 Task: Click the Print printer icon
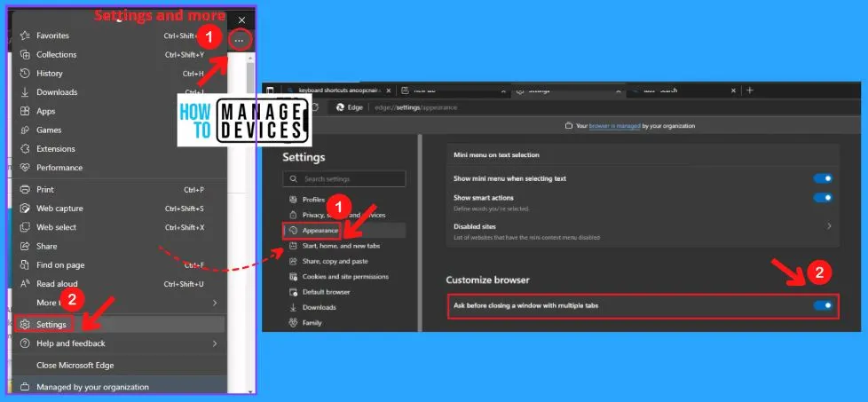24,189
